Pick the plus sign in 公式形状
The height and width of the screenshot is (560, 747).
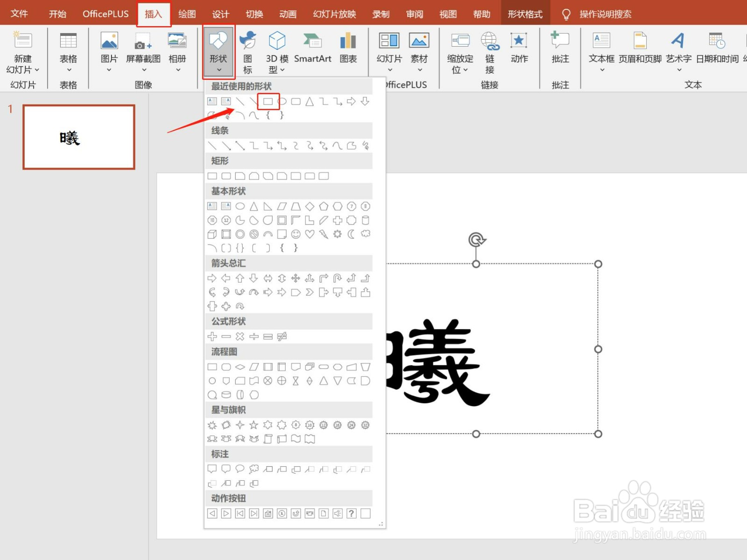212,336
